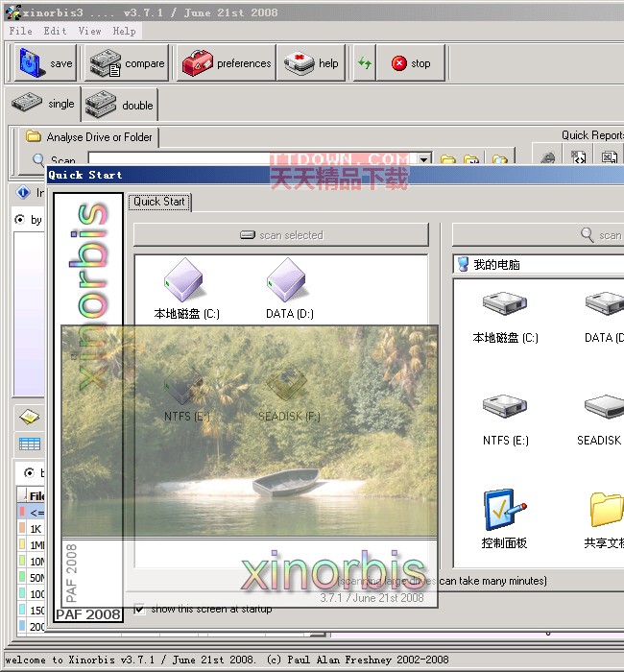This screenshot has height=672, width=624.
Task: Click the xinorbis splash screen image
Action: [250, 466]
